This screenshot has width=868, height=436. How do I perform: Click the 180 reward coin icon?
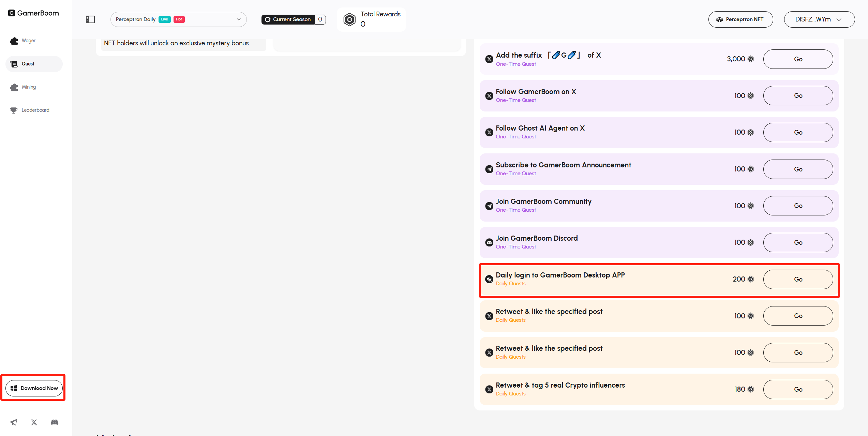pos(750,389)
